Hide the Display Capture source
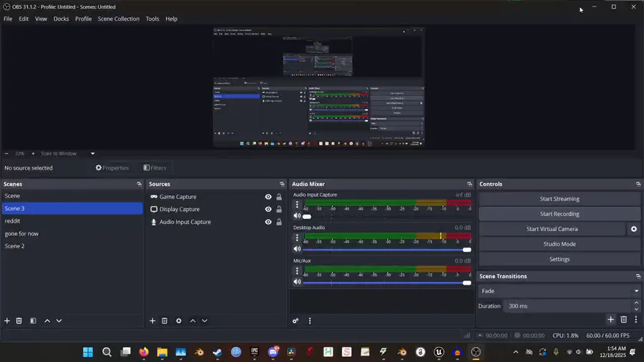The height and width of the screenshot is (362, 644). [x=268, y=210]
